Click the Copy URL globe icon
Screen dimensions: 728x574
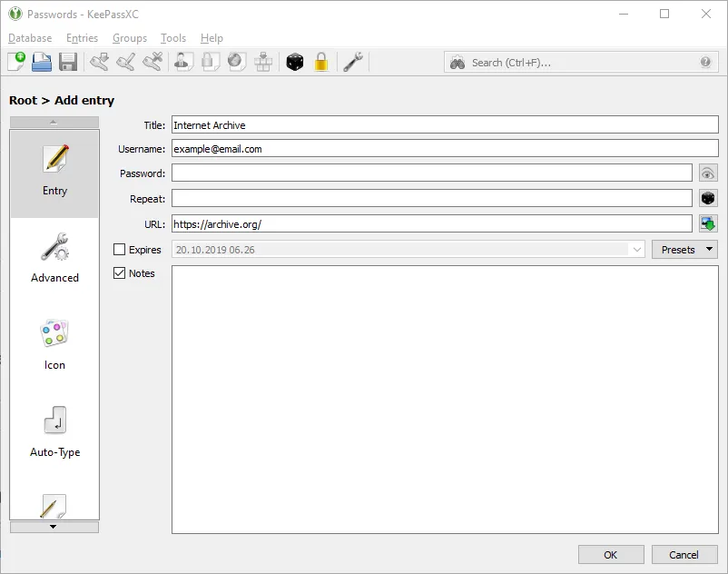click(x=237, y=62)
